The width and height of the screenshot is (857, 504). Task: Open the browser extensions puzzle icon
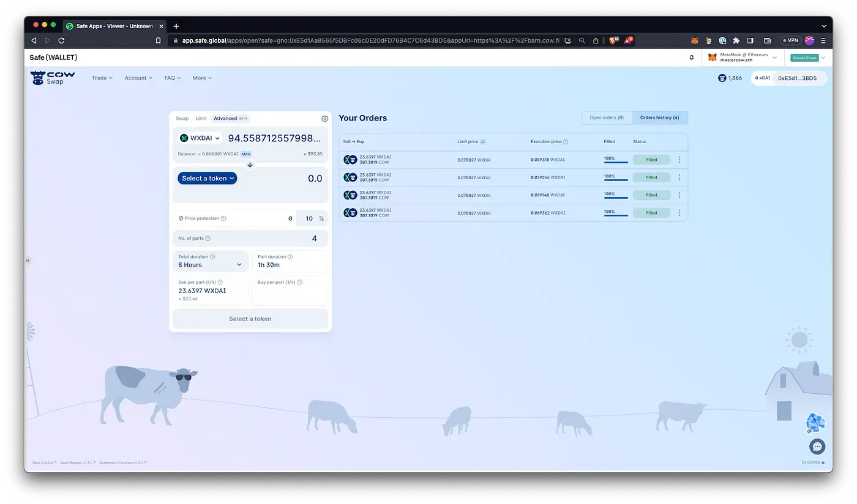point(736,40)
